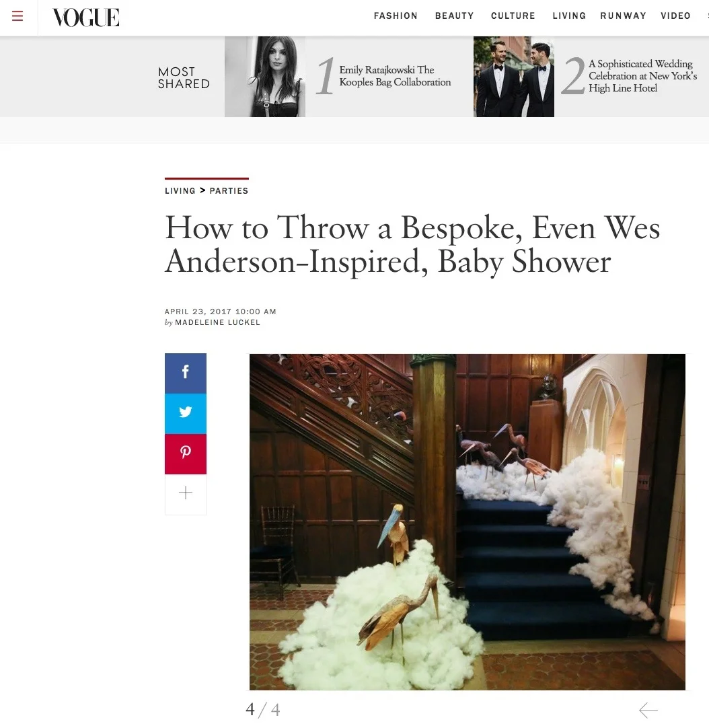Click the Living breadcrumb link

coord(180,191)
